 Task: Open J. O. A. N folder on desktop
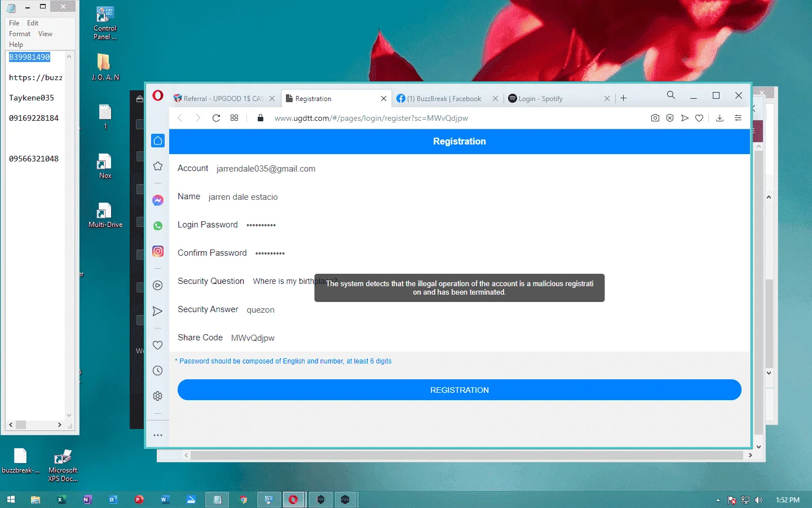click(105, 67)
